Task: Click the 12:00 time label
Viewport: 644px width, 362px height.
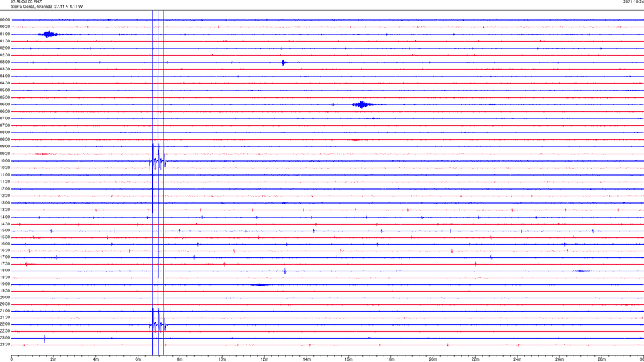Action: click(5, 189)
